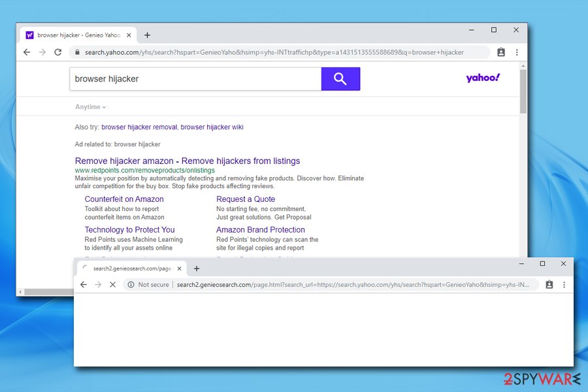Go forward in the Yahoo search window

pyautogui.click(x=42, y=52)
